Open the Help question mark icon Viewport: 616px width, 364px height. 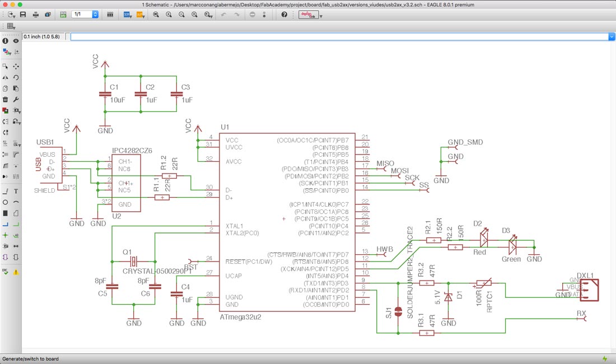[284, 15]
